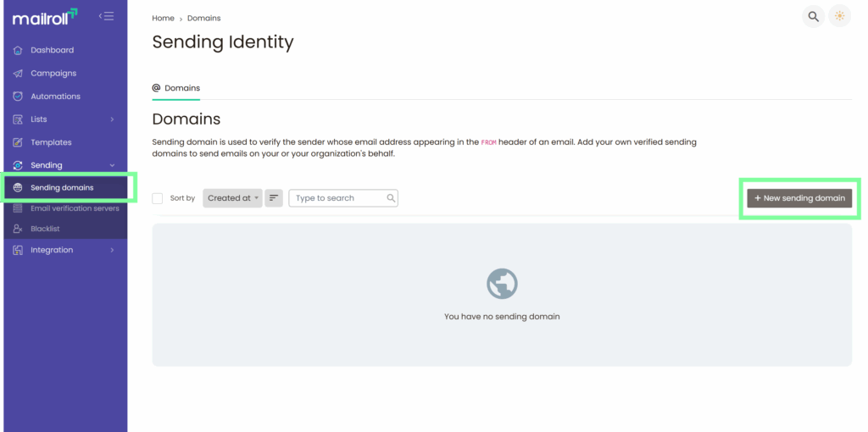Screen dimensions: 868x432
Task: Click the Dashboard home icon in sidebar
Action: (x=19, y=50)
